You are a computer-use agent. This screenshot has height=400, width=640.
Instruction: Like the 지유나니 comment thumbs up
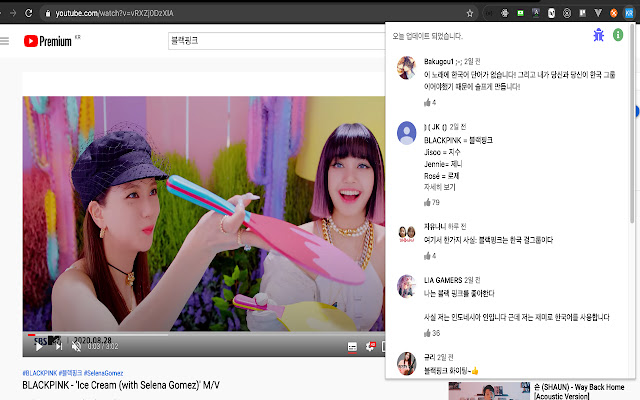coord(427,256)
